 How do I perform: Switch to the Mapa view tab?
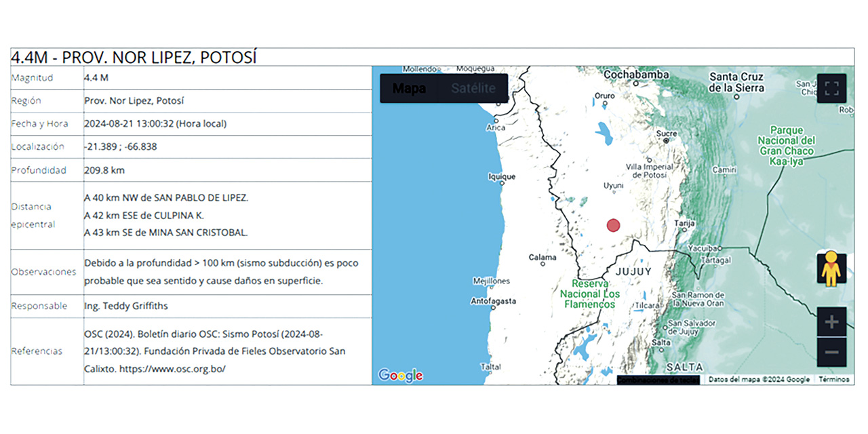(410, 89)
